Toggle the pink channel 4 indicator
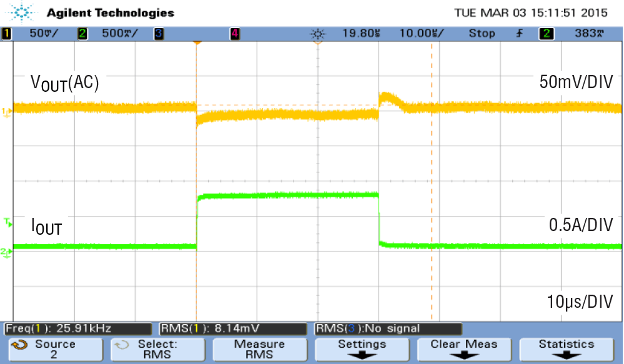Viewport: 624px width, 364px height. pyautogui.click(x=234, y=34)
